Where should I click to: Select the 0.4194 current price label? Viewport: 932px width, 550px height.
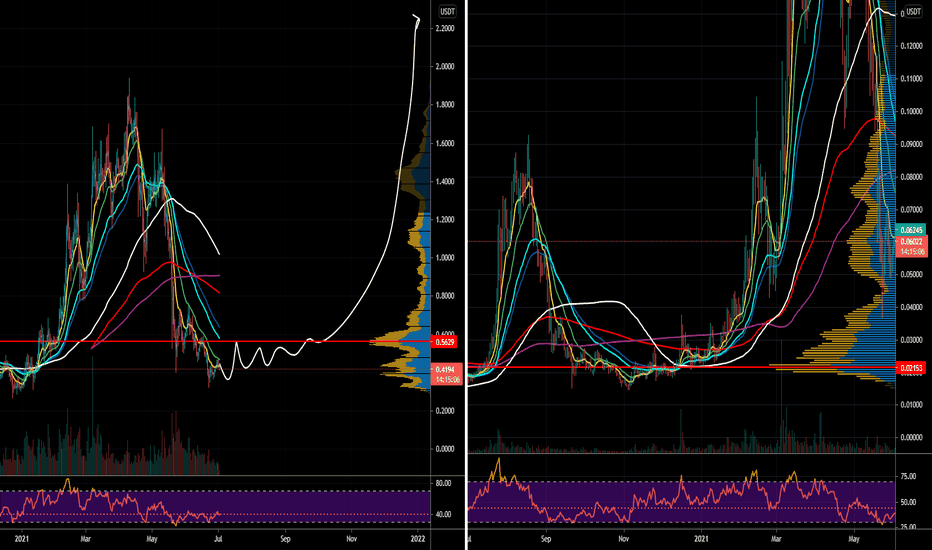pos(446,370)
